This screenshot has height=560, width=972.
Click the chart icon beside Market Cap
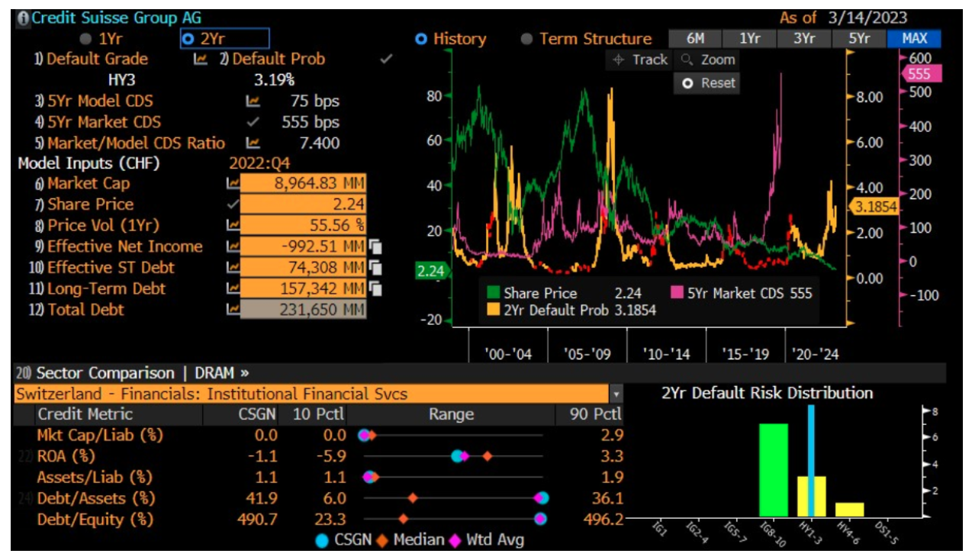pos(232,184)
